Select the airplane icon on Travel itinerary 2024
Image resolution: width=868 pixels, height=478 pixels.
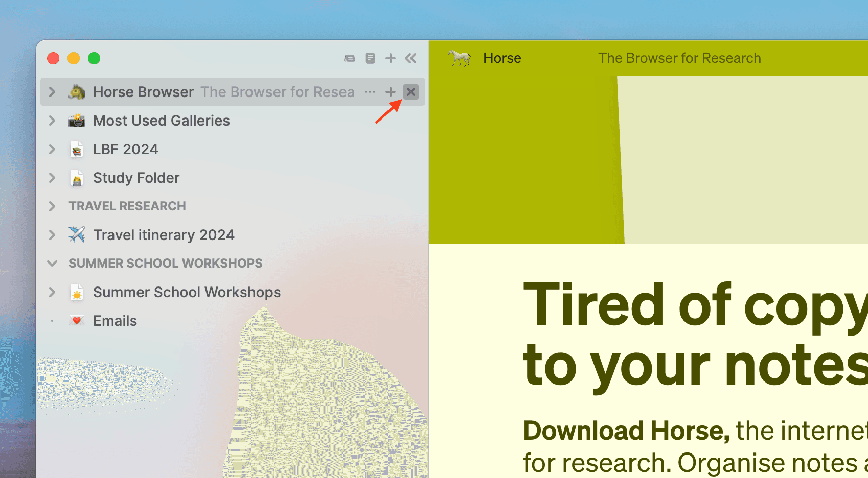tap(77, 234)
